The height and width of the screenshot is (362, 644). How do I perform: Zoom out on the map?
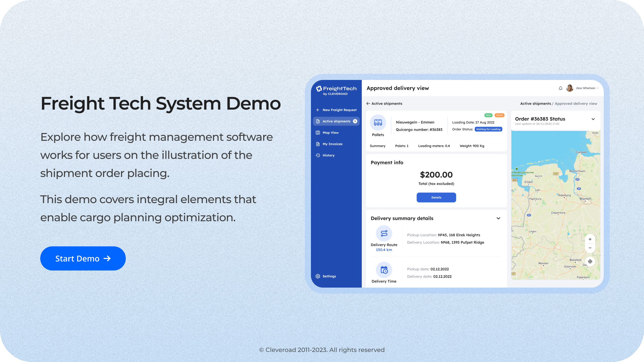pyautogui.click(x=590, y=248)
